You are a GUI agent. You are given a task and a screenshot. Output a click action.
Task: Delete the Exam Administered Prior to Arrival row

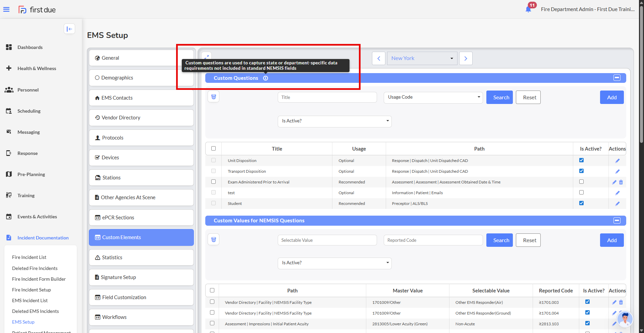(x=621, y=182)
